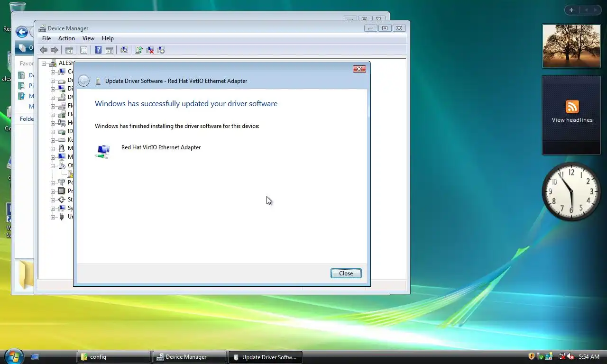Select the unknown device with yellow warning icon

pos(70,174)
